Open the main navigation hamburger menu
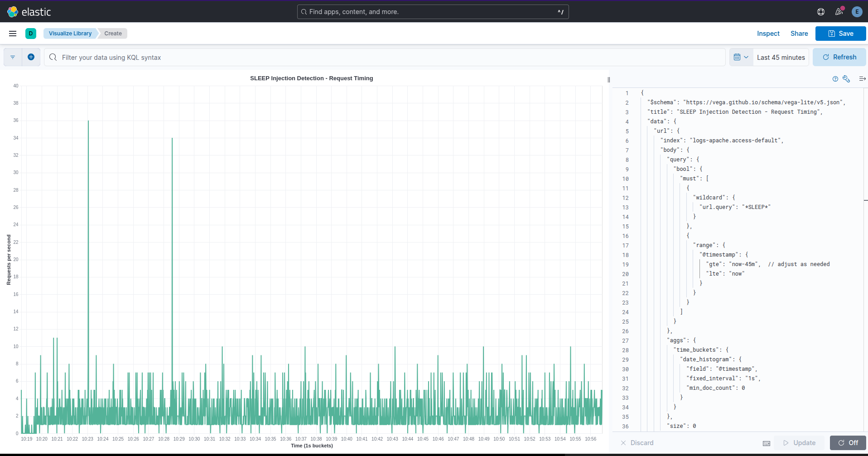This screenshot has height=456, width=868. (13, 34)
